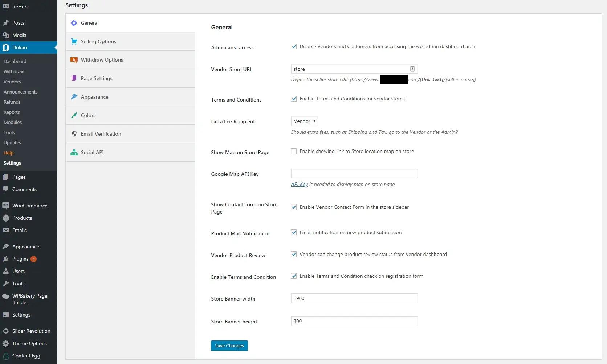The image size is (607, 364).
Task: Open the Appearance settings tab
Action: [94, 97]
